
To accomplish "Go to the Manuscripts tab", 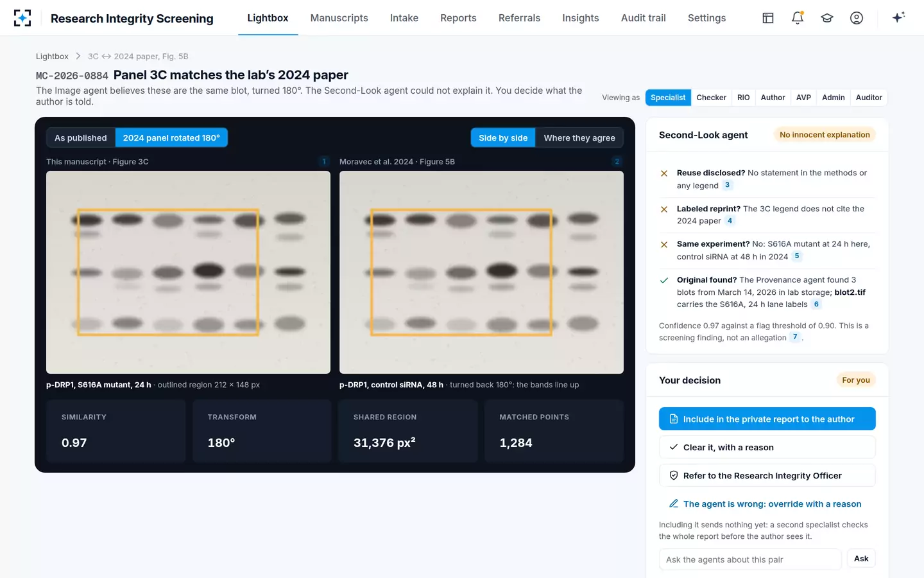I will tap(339, 18).
